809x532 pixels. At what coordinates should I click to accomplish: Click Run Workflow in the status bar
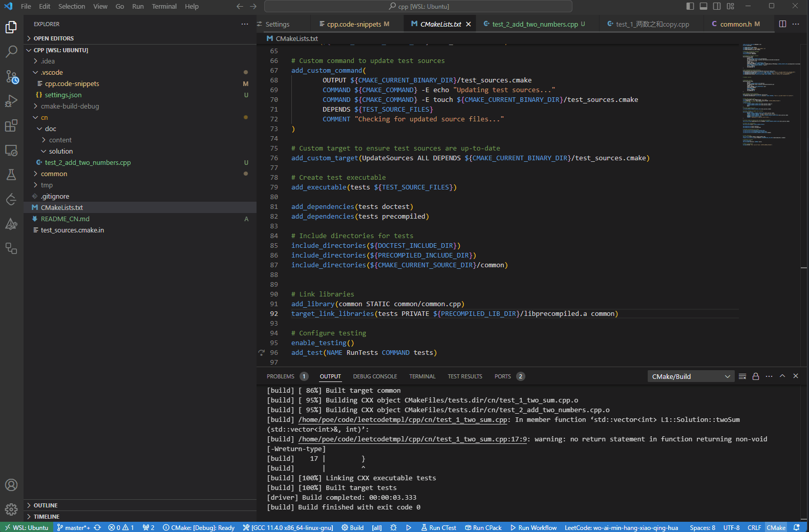click(534, 527)
